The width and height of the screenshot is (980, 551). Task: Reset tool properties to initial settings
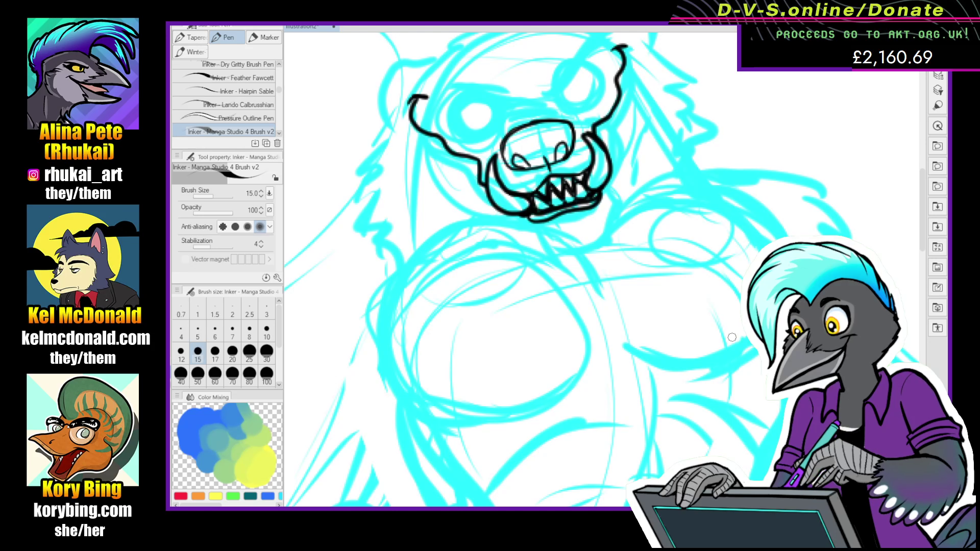pos(266,278)
